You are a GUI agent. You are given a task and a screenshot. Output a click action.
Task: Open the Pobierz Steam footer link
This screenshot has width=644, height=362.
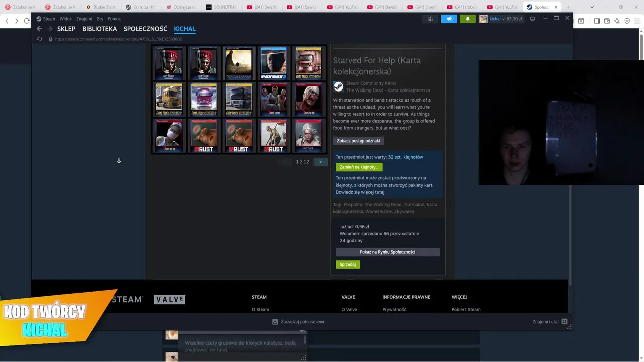[x=466, y=309]
